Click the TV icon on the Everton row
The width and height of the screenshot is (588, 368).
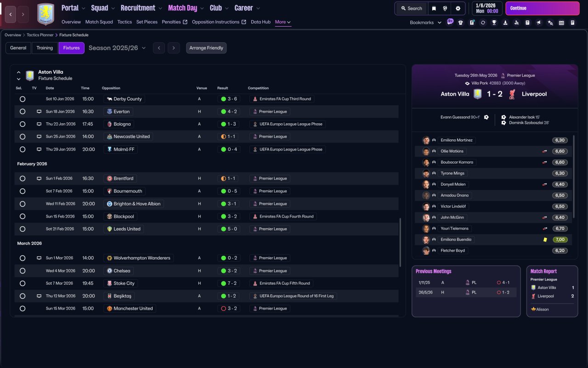39,111
